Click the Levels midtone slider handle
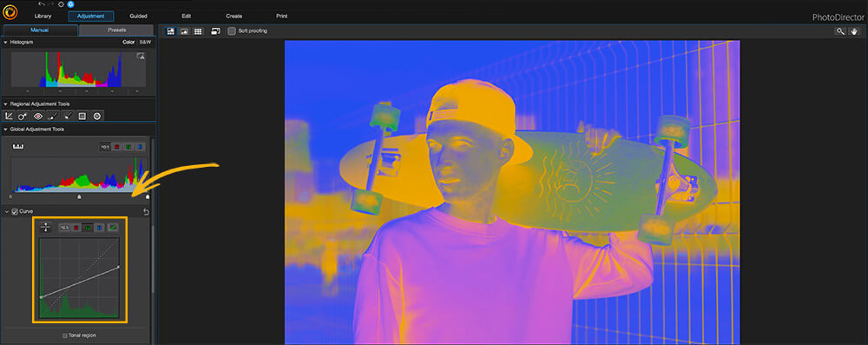 point(79,197)
